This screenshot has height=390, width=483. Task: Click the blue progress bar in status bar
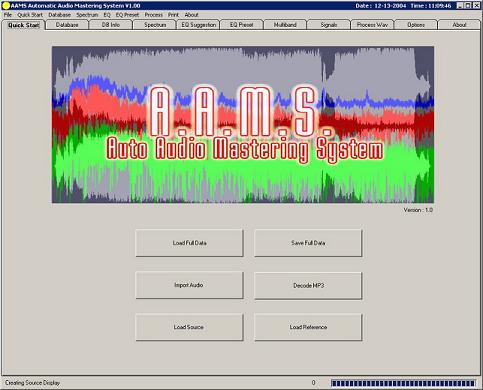click(x=403, y=383)
